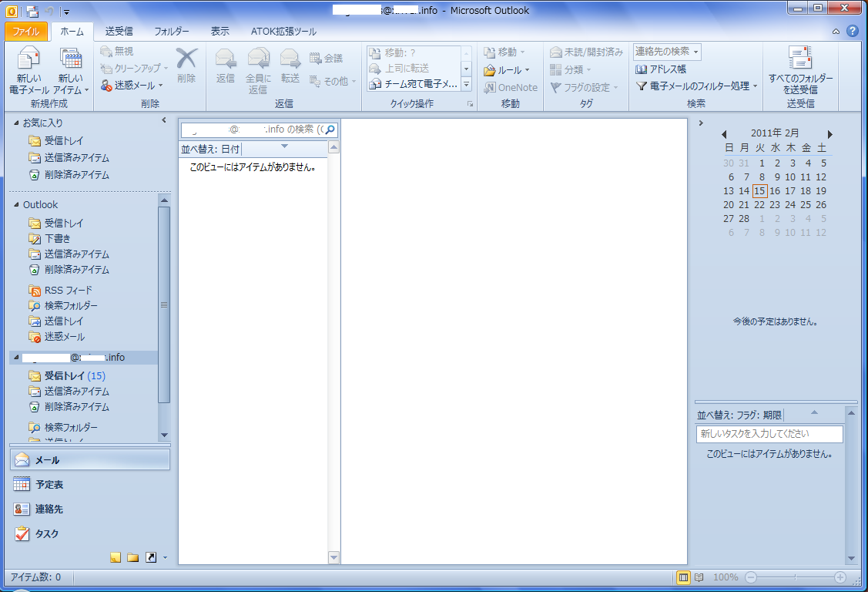Collapse the お気に入り favorites section

pos(17,123)
